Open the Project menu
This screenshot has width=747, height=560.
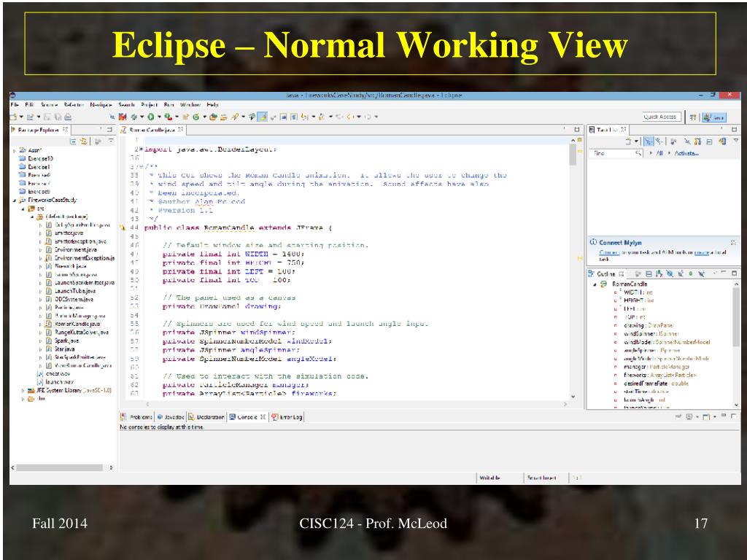149,104
